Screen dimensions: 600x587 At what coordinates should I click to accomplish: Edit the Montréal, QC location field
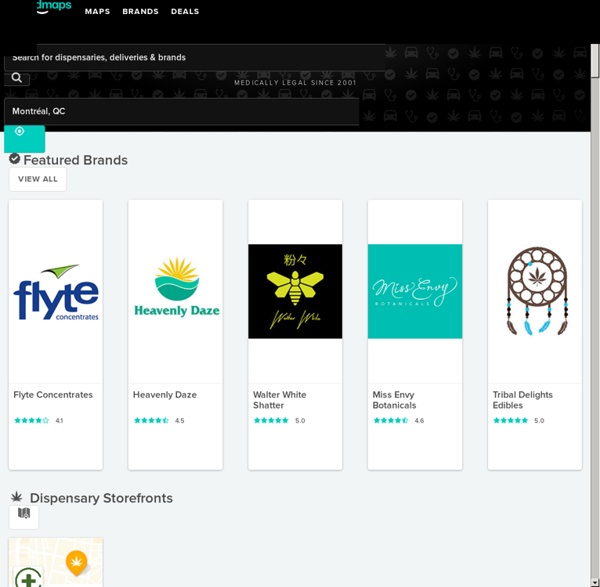pos(181,111)
